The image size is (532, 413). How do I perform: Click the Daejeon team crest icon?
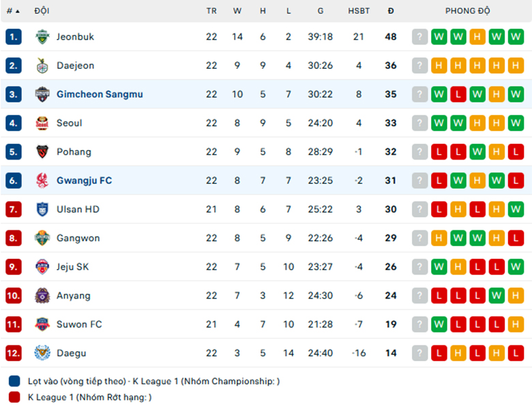pyautogui.click(x=42, y=65)
